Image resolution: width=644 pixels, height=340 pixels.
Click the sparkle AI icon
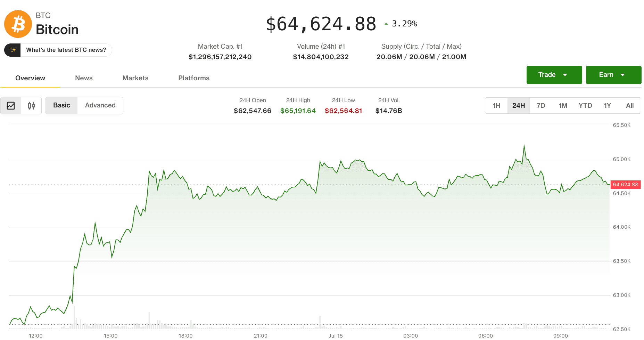point(13,50)
